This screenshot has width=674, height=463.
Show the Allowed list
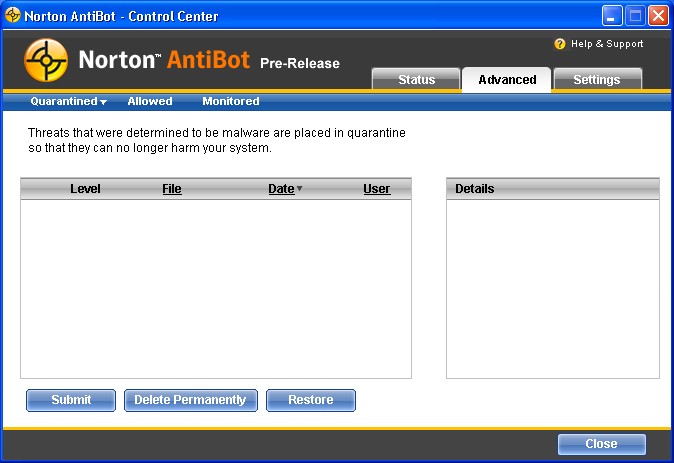(150, 101)
